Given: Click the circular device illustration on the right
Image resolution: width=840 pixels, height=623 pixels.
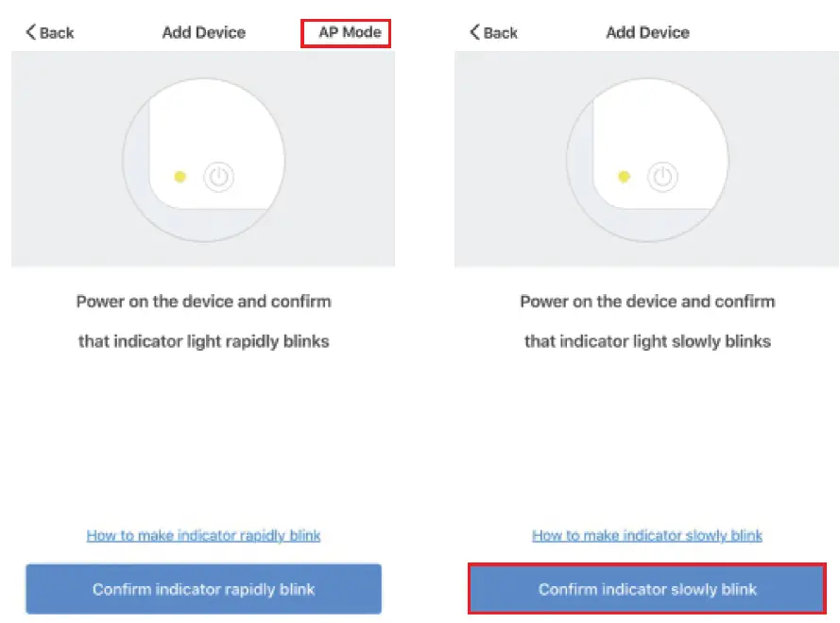Looking at the screenshot, I should click(x=647, y=160).
